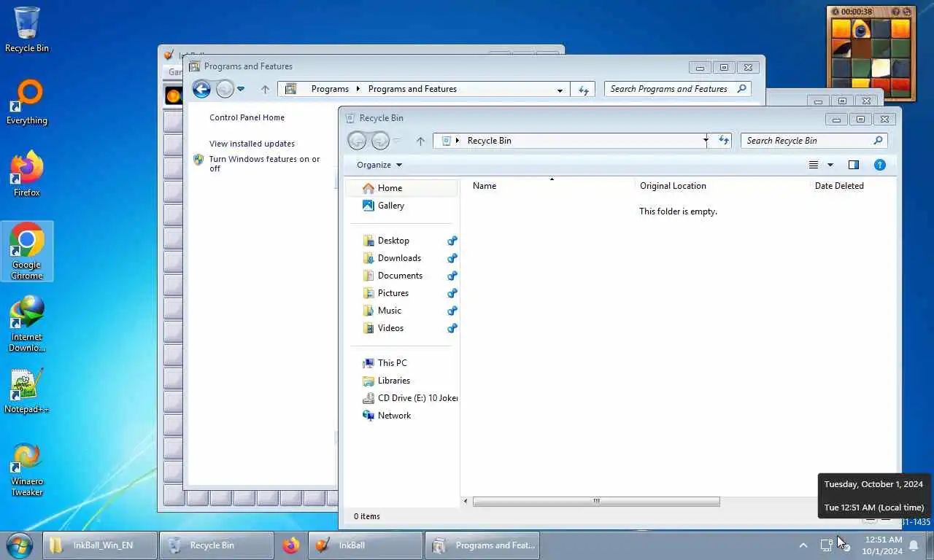Refresh the Programs and Features window
Viewport: 934px width, 560px height.
583,90
